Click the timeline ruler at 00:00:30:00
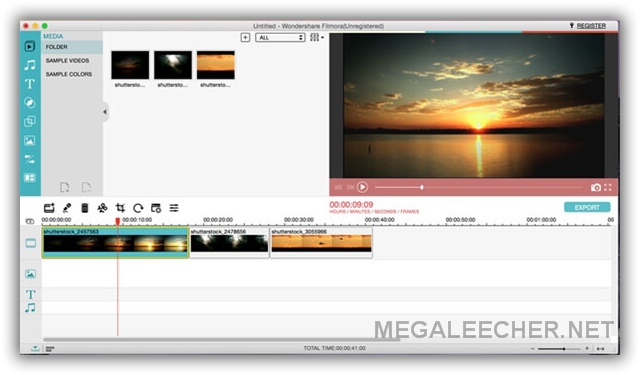Image resolution: width=640 pixels, height=375 pixels. coord(299,220)
